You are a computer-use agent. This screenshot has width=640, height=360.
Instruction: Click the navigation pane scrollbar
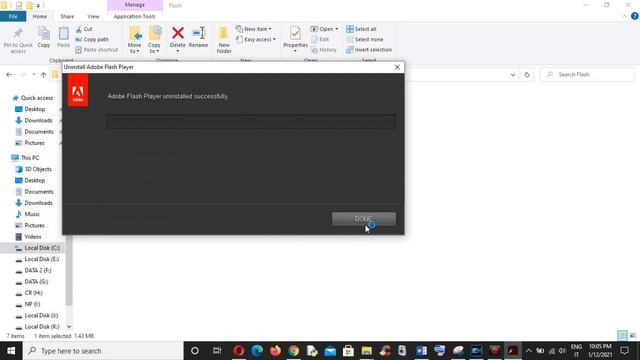pos(69,270)
